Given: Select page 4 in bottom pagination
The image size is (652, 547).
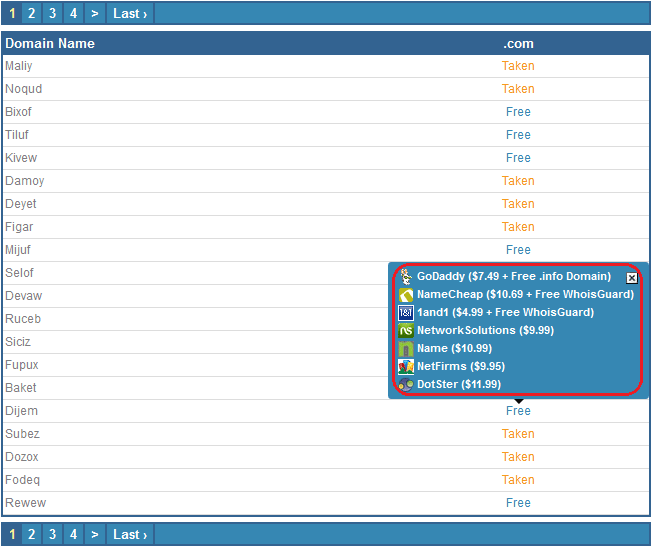Looking at the screenshot, I should pyautogui.click(x=73, y=534).
